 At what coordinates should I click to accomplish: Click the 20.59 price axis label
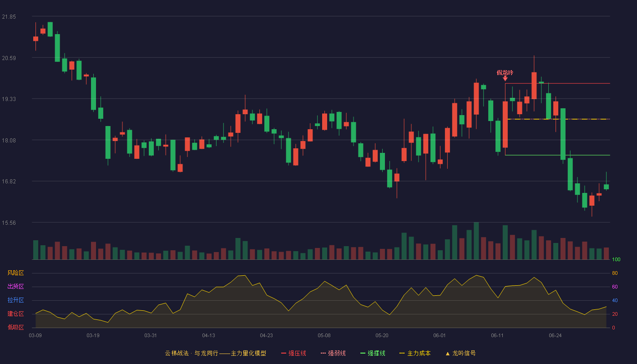pos(9,58)
